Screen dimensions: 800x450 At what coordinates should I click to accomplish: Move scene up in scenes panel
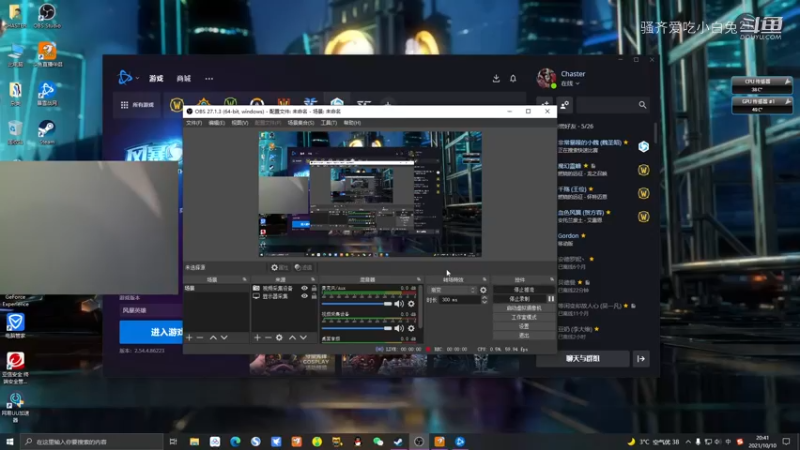pyautogui.click(x=213, y=338)
